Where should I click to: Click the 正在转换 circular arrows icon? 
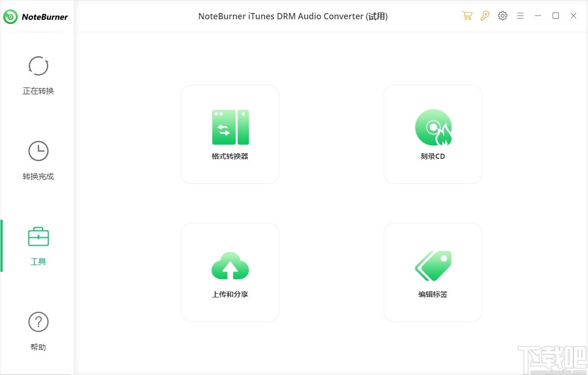[x=38, y=66]
